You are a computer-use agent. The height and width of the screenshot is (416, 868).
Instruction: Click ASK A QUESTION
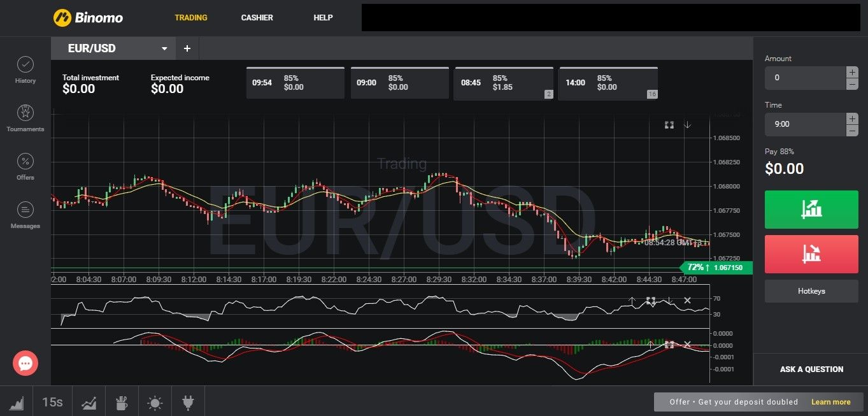(811, 369)
